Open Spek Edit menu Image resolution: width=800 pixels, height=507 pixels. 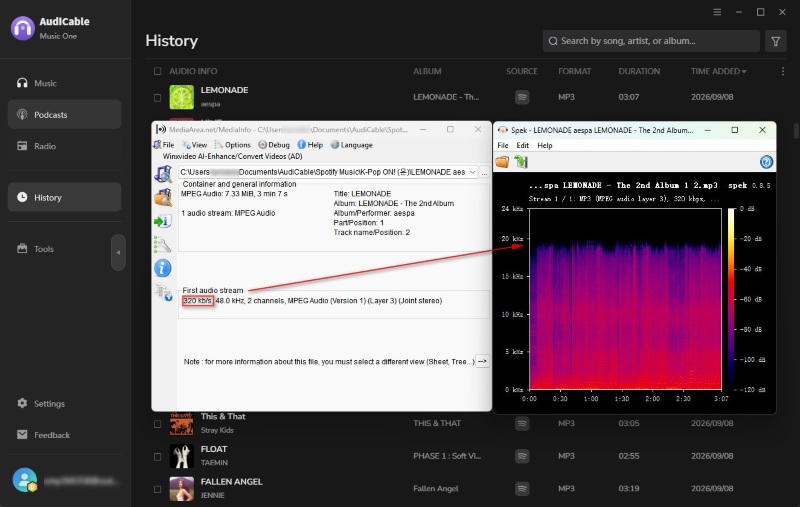tap(522, 145)
